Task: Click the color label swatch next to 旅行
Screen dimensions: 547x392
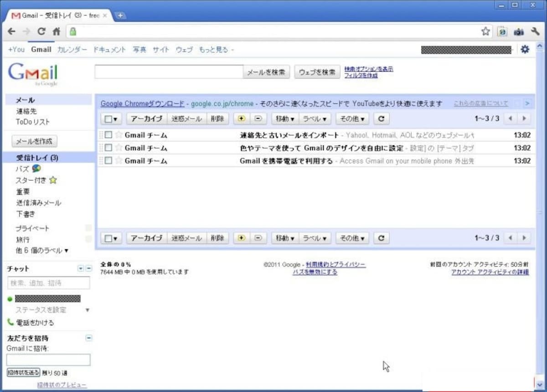Action: (88, 239)
